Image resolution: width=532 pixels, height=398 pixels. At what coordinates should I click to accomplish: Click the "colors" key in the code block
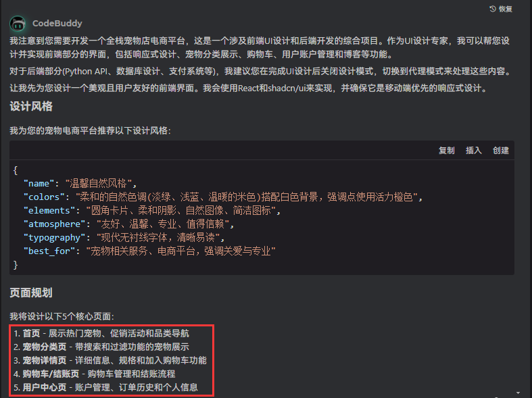[x=45, y=197]
